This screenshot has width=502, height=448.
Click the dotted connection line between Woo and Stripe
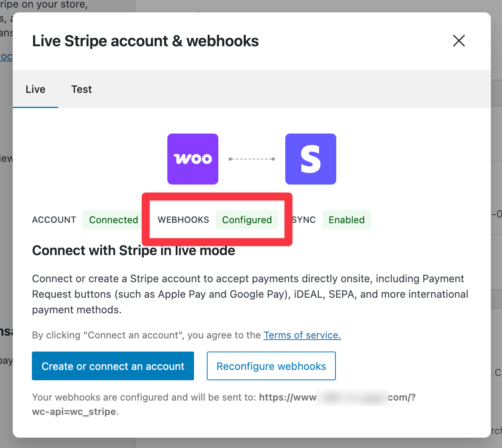coord(252,159)
